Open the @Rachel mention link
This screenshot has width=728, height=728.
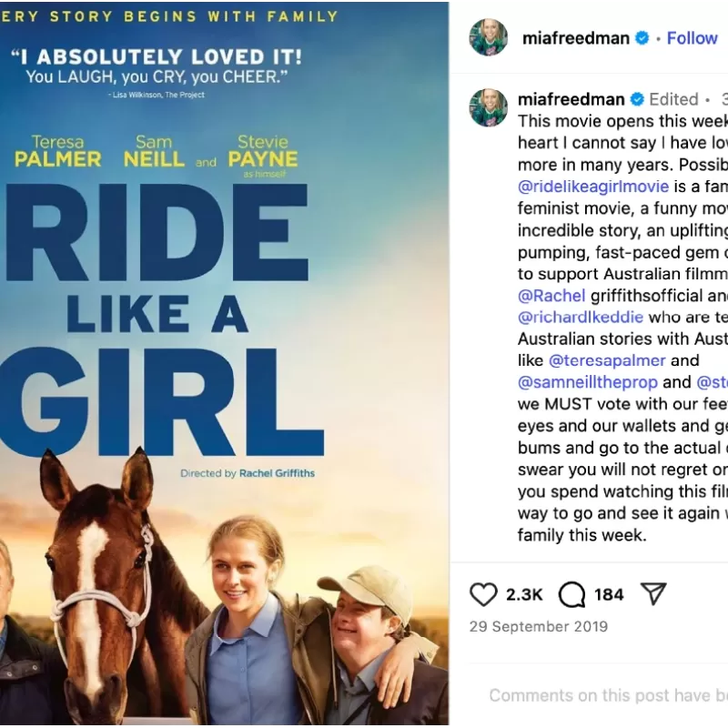[x=552, y=296]
